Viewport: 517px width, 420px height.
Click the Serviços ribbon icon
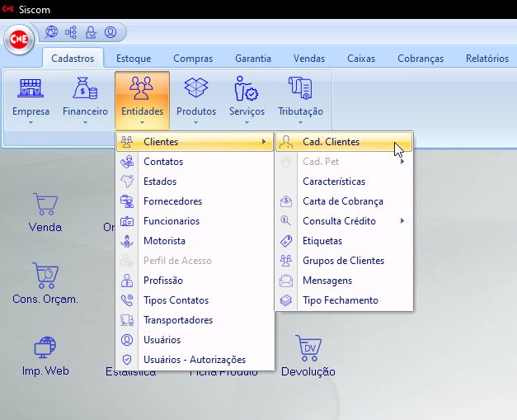pyautogui.click(x=247, y=88)
